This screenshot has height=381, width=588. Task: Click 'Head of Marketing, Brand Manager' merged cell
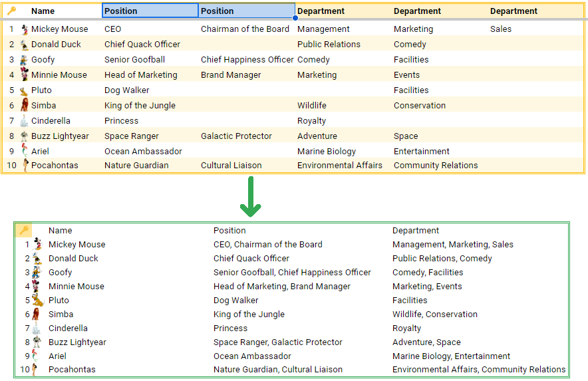coord(281,287)
